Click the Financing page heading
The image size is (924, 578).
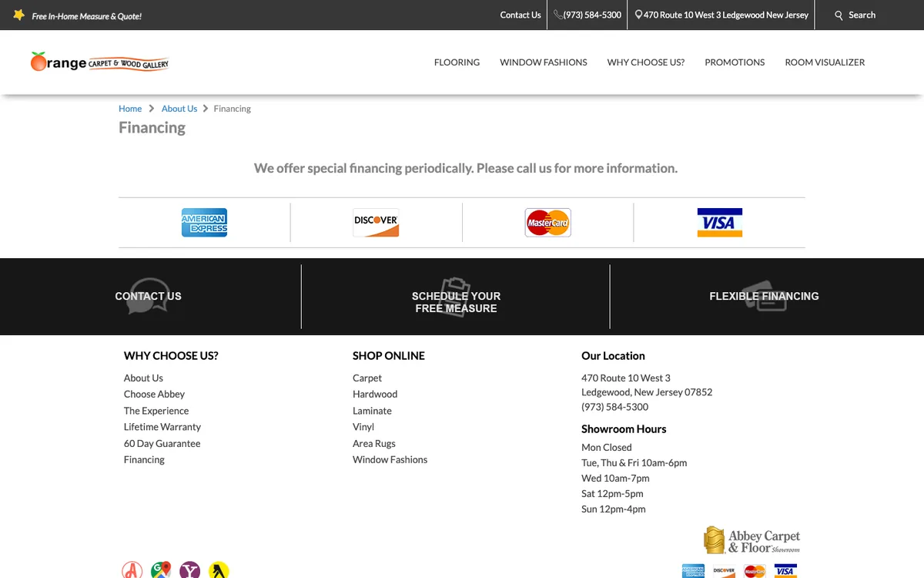click(x=152, y=128)
